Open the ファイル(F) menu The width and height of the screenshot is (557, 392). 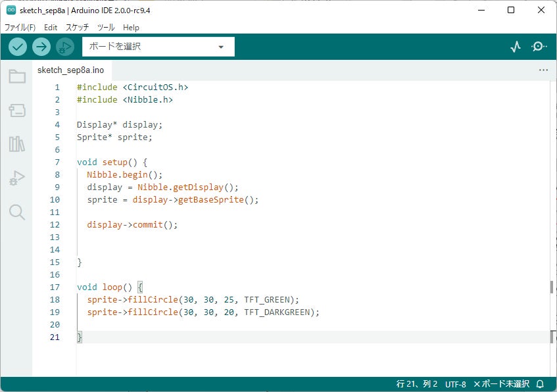coord(20,28)
